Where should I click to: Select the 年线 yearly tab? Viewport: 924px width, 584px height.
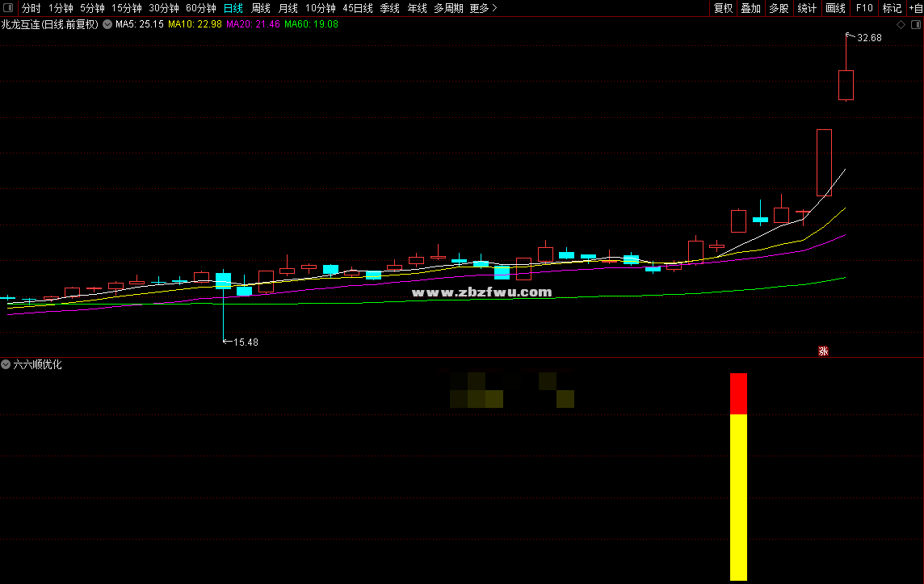click(x=418, y=8)
